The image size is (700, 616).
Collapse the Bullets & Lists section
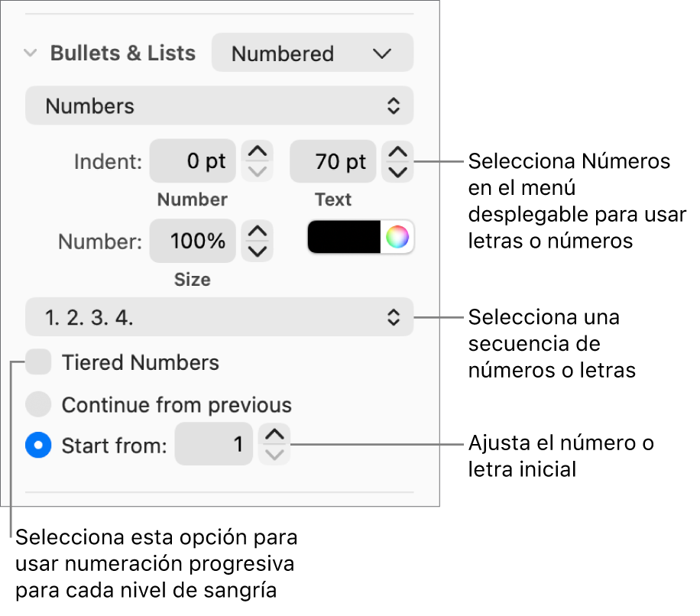coord(30,53)
